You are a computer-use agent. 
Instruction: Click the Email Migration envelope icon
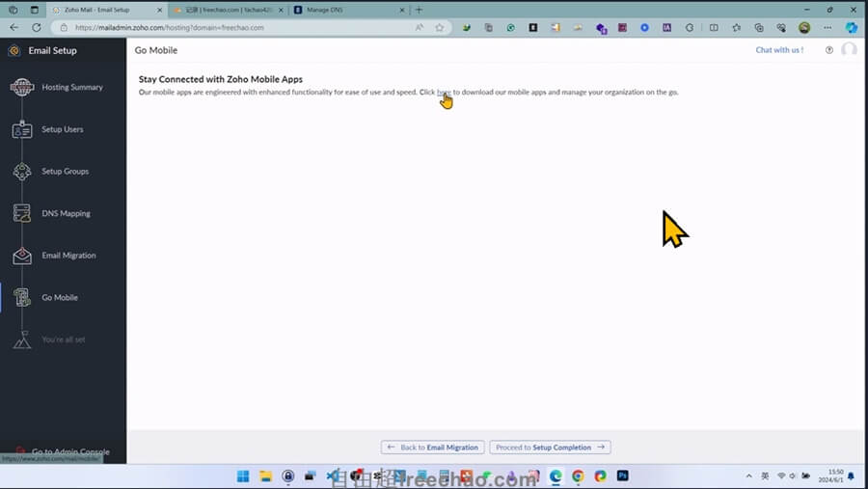21,256
